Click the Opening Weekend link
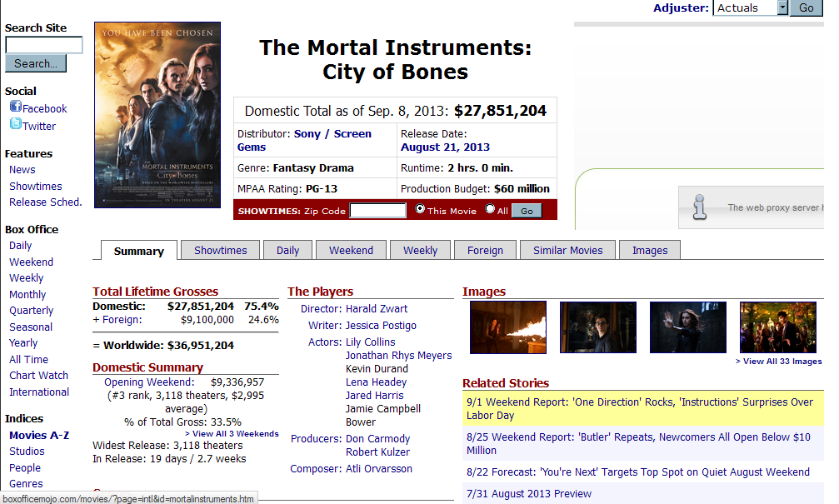 149,382
